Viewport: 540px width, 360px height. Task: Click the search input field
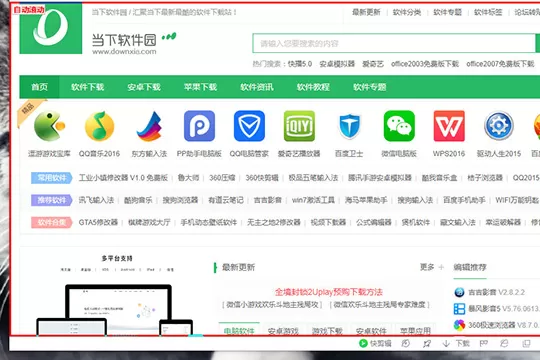click(394, 43)
